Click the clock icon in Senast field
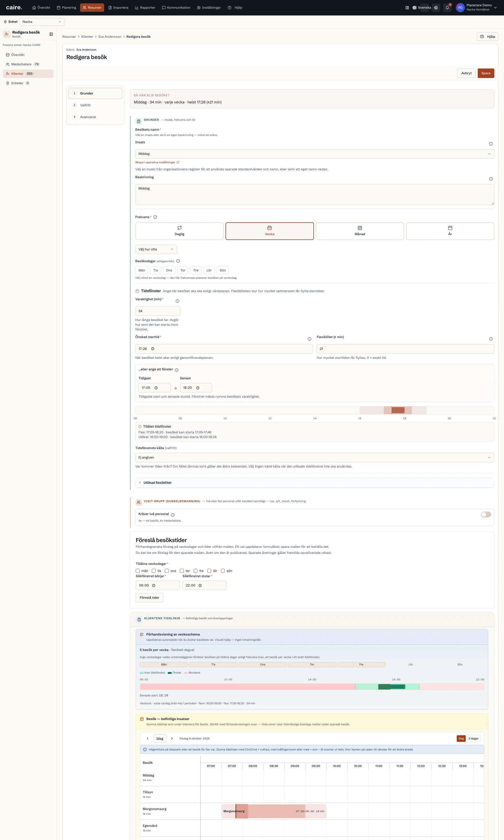 (x=198, y=388)
